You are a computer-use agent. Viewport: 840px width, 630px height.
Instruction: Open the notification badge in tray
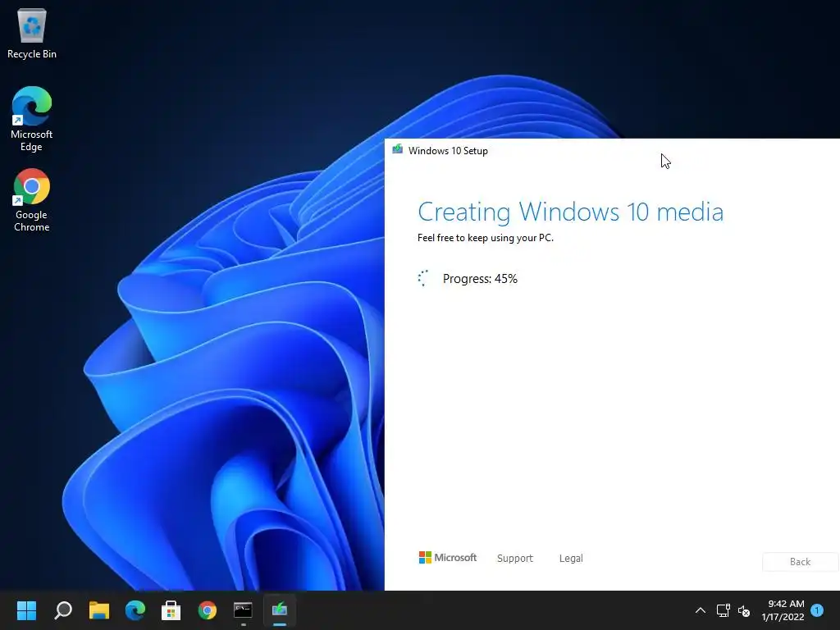(817, 610)
